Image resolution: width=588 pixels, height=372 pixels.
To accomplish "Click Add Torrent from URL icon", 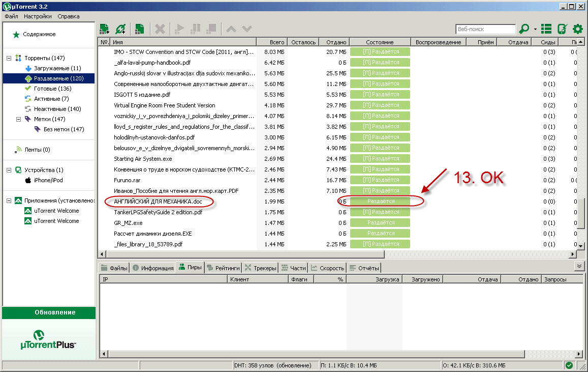I will [x=120, y=29].
